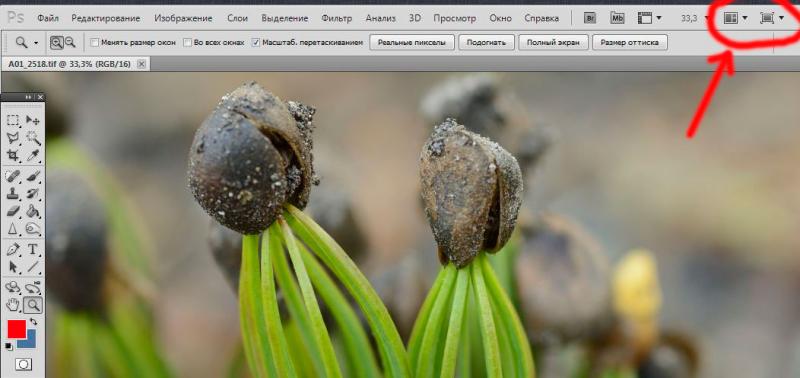Select the Clone Stamp tool
The width and height of the screenshot is (800, 378).
click(13, 194)
